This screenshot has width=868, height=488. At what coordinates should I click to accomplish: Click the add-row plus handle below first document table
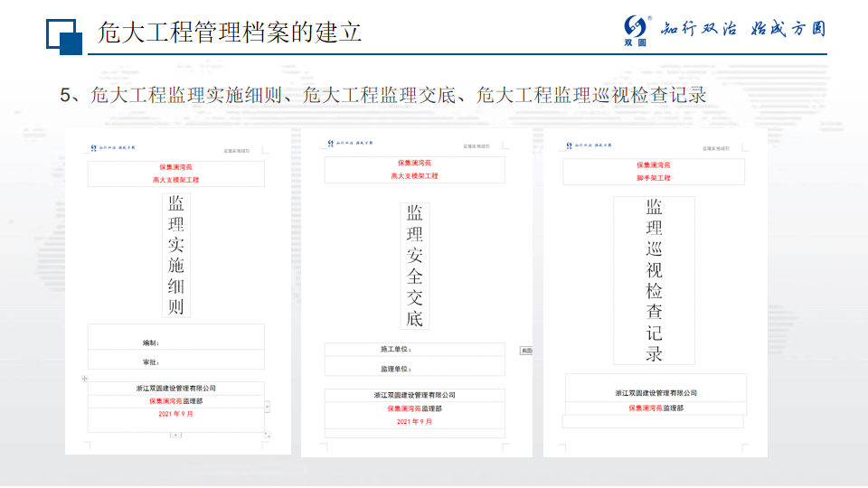[175, 435]
